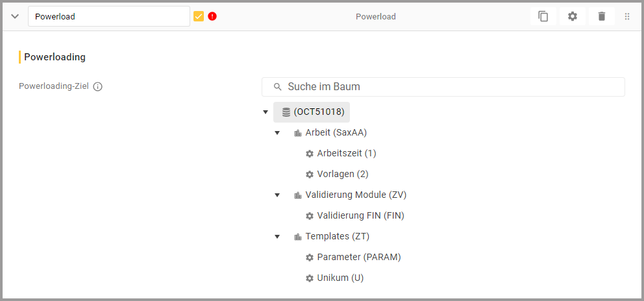
Task: Click the gear icon beside Arbeitszeit (1)
Action: click(x=310, y=154)
